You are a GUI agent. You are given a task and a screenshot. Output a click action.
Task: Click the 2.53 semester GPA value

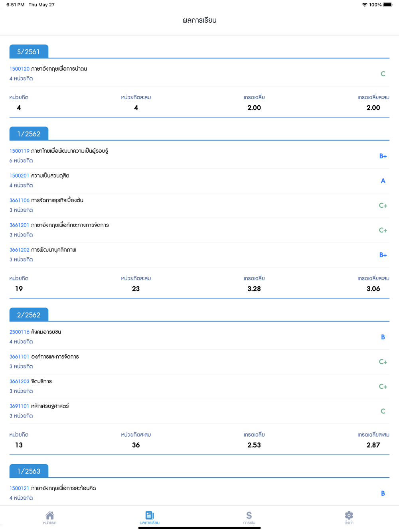pos(254,445)
